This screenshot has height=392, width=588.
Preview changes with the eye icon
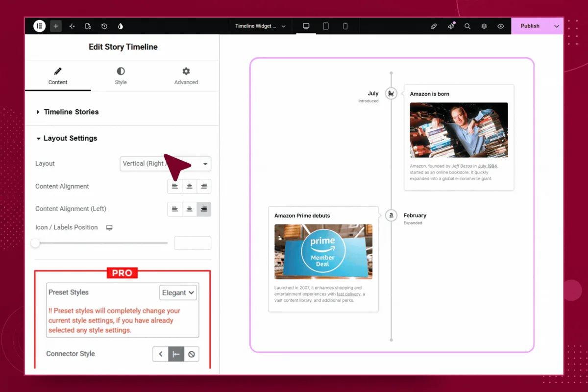(501, 26)
